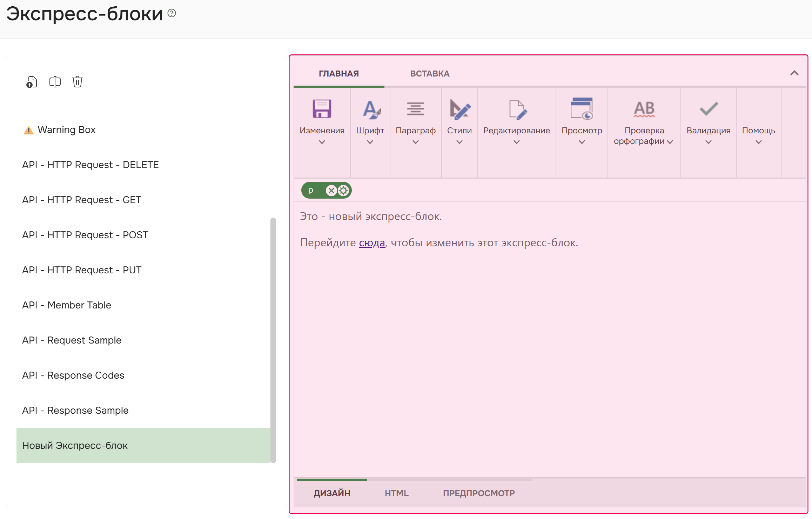Click the trash delete icon
812x519 pixels.
tap(77, 82)
